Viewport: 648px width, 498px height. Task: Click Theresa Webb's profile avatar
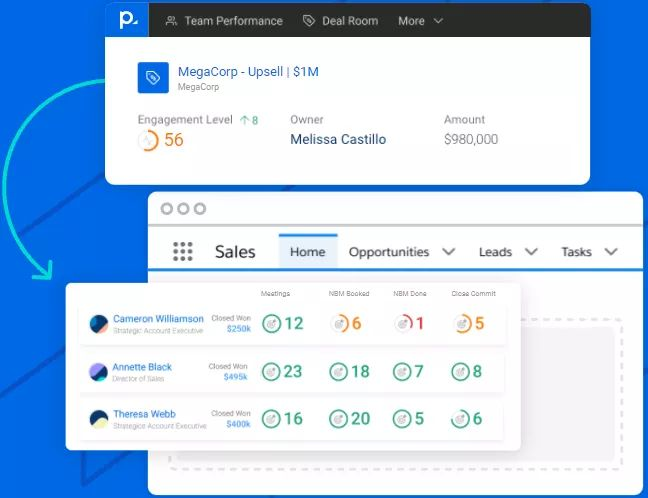(x=99, y=419)
